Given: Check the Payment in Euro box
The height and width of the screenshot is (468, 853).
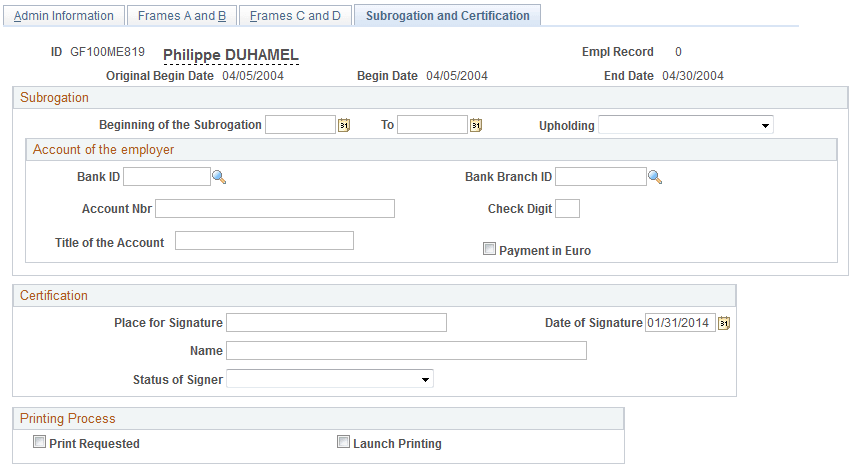Looking at the screenshot, I should click(490, 249).
